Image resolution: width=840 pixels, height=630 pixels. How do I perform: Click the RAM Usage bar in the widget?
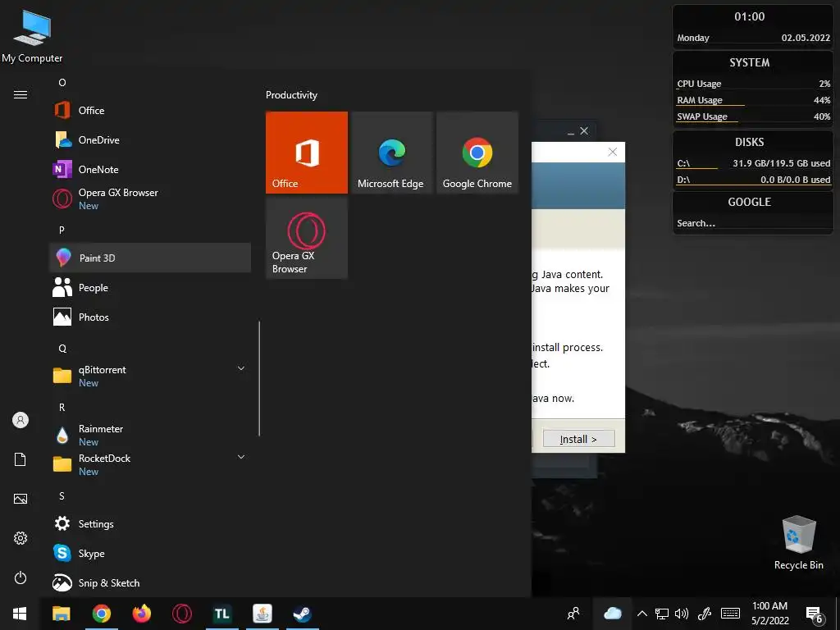tap(753, 100)
